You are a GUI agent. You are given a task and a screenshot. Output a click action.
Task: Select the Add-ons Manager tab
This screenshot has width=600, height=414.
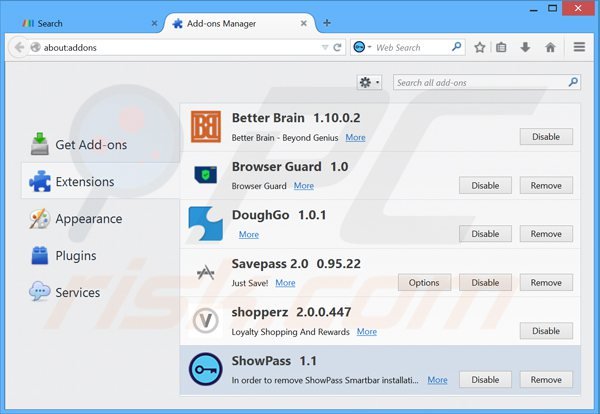(240, 23)
